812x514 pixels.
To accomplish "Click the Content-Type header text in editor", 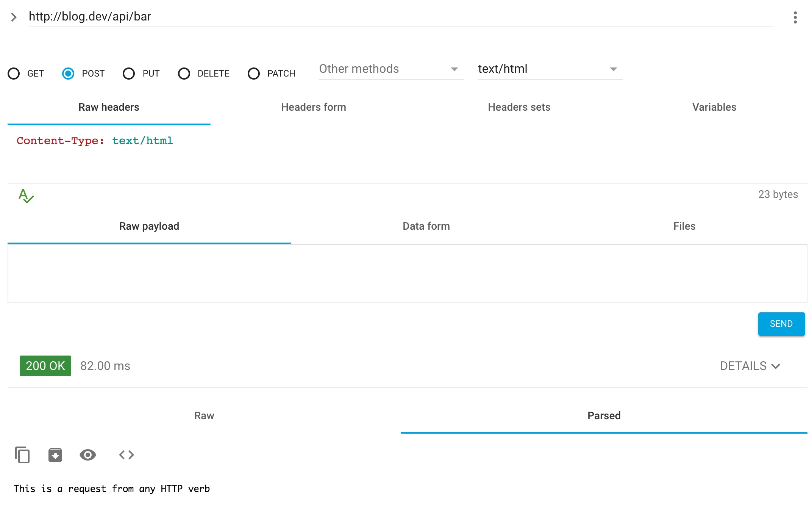I will [95, 141].
